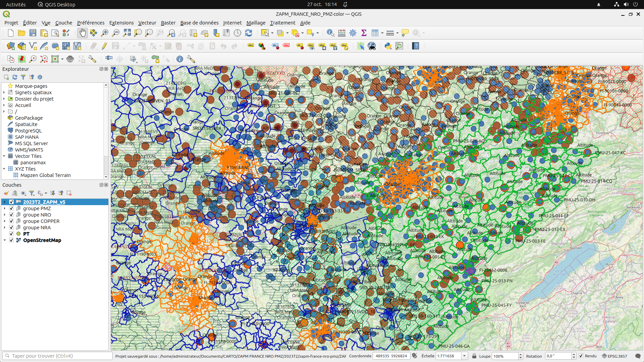Open the Projet menu
Viewport: 644px width, 362px height.
(11, 23)
